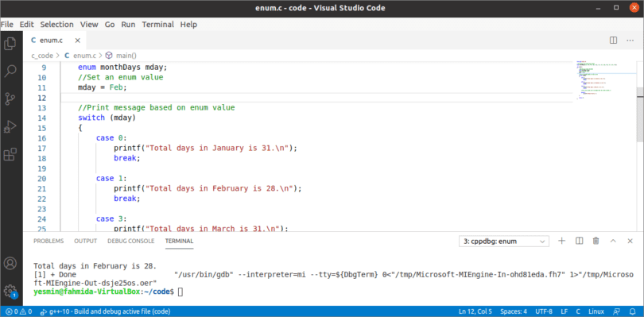Screen dimensions: 644x317
Task: Open the File menu
Action: tap(7, 24)
